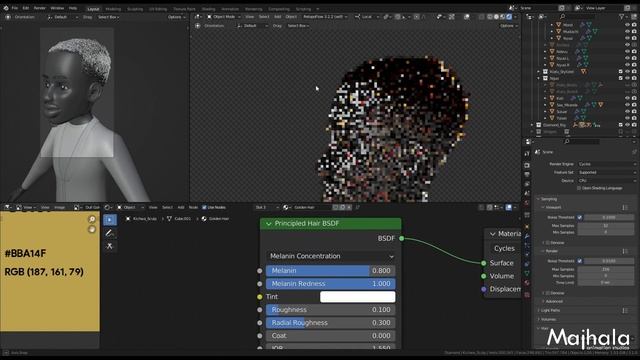Toggle Viewport Noise Threshold checkbox
The image size is (640, 360).
[580, 217]
